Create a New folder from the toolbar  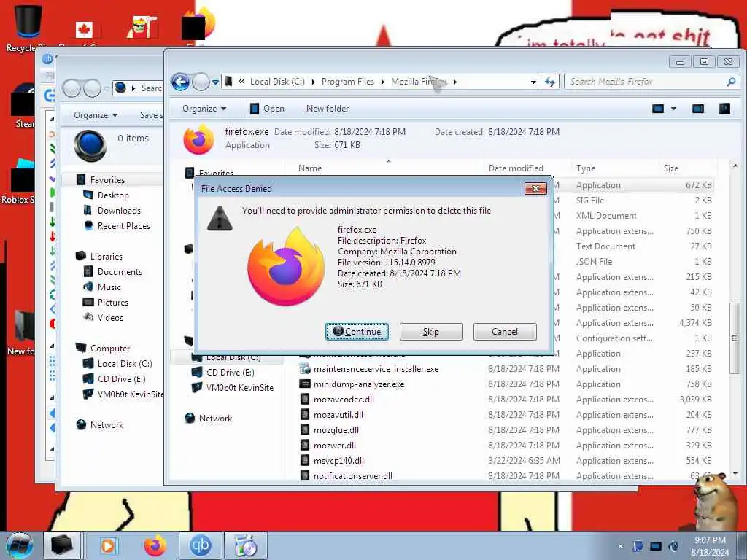328,109
